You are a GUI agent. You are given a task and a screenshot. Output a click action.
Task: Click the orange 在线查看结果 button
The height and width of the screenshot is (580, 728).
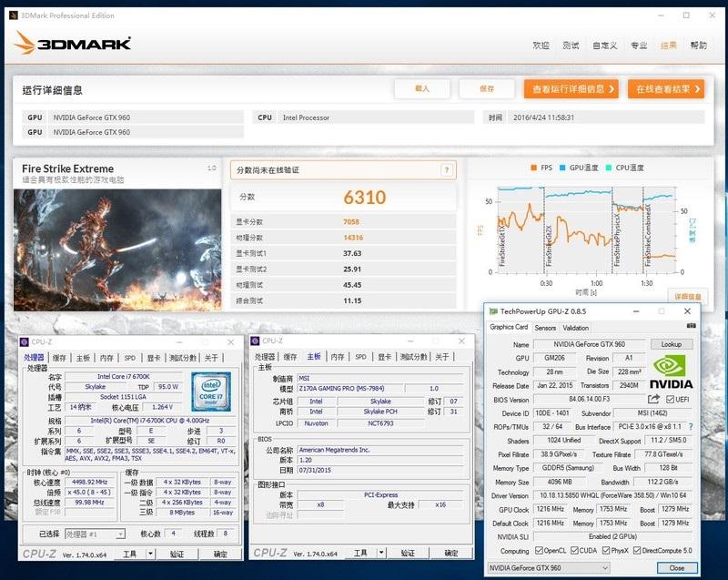pos(666,88)
